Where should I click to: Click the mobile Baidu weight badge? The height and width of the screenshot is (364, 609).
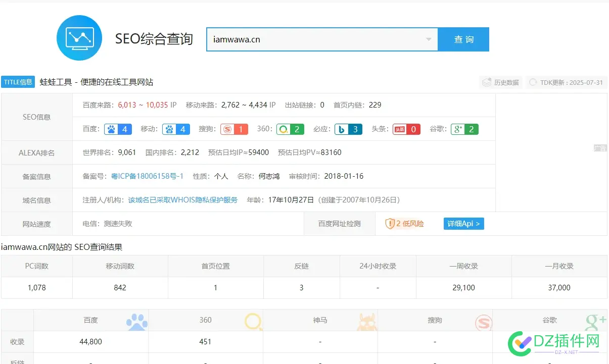click(176, 129)
